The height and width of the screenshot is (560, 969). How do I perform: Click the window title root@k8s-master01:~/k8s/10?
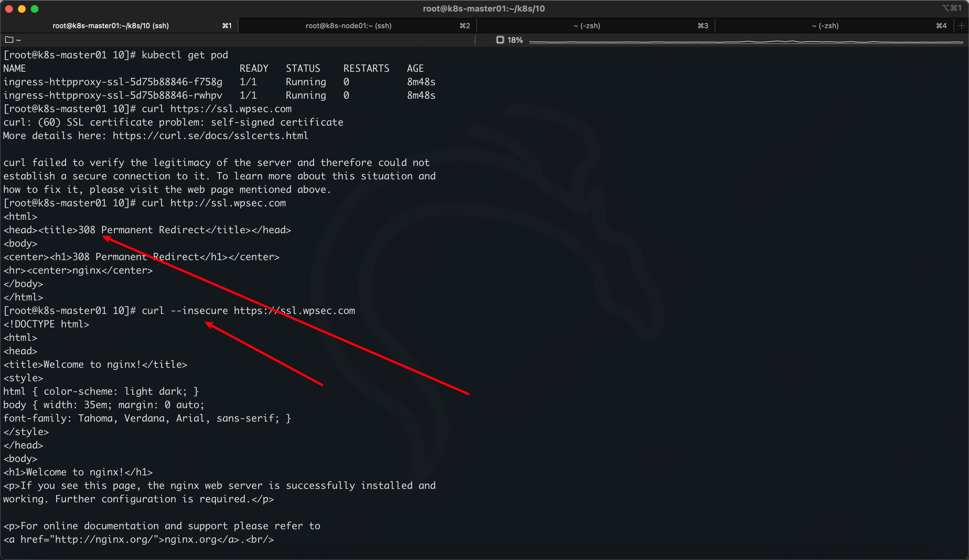coord(484,8)
